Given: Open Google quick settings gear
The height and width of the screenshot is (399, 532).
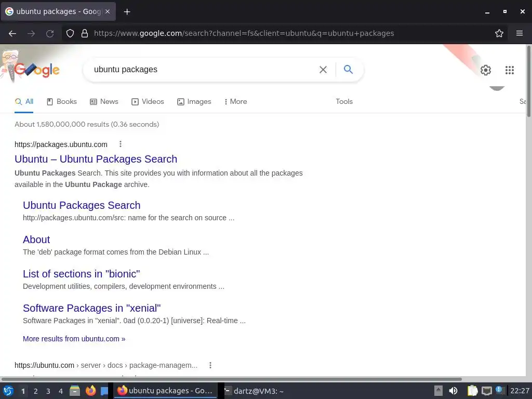Looking at the screenshot, I should click(x=486, y=70).
